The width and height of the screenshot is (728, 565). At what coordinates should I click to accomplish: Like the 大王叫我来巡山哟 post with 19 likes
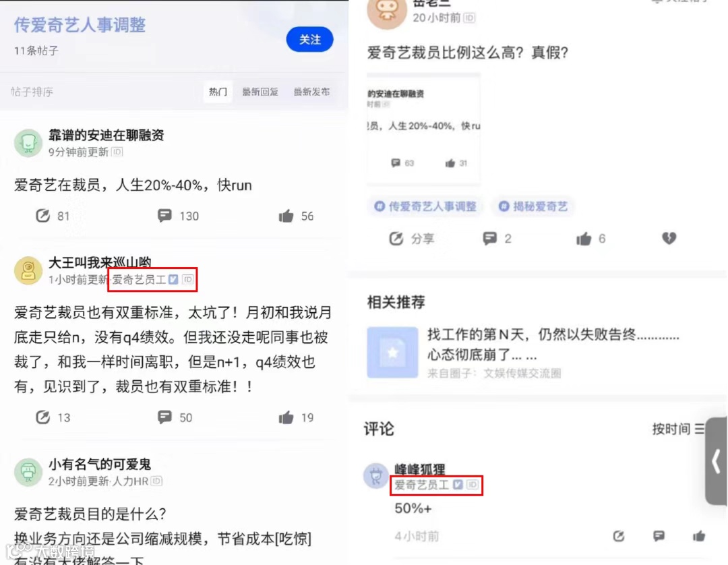(286, 417)
